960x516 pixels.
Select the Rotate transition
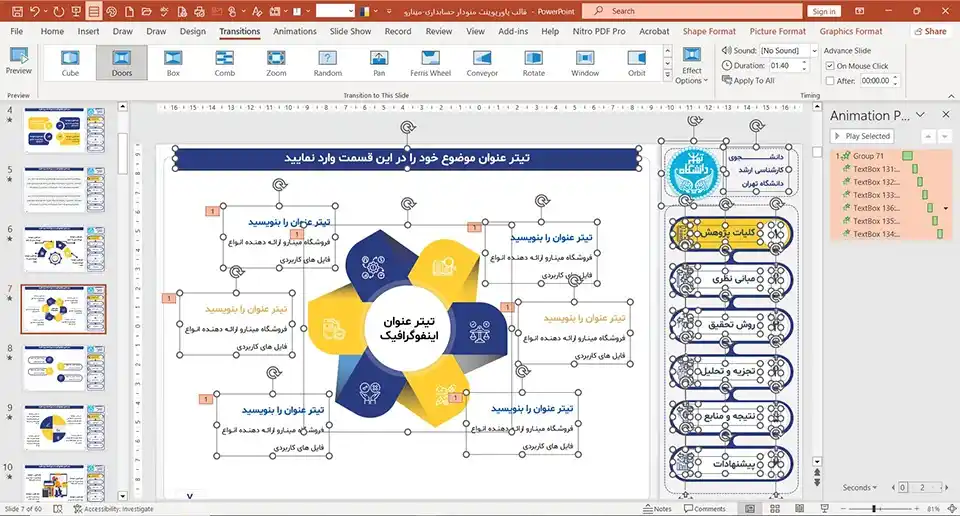[x=533, y=63]
